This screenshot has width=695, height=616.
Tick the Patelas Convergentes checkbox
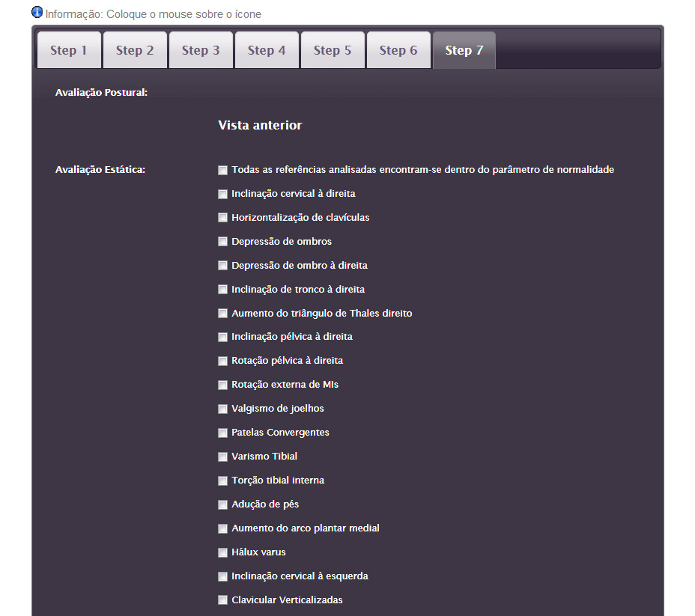[223, 433]
